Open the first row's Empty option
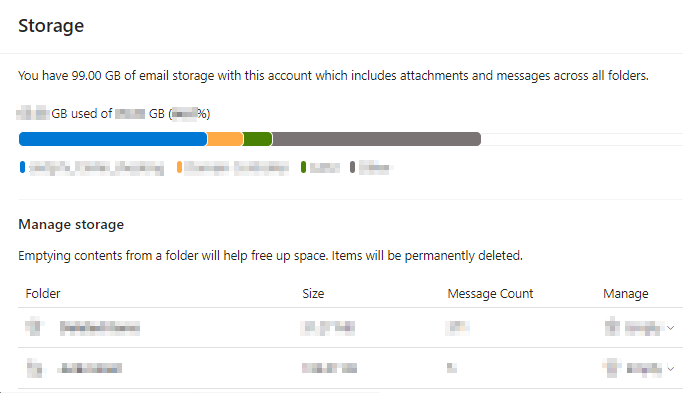 click(643, 328)
